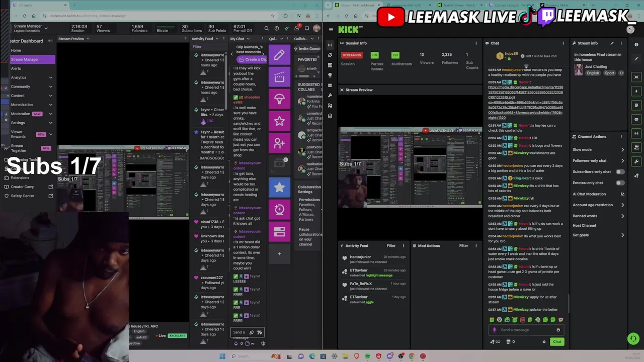644x362 pixels.
Task: Add new quick action with plus tile
Action: pyautogui.click(x=279, y=253)
